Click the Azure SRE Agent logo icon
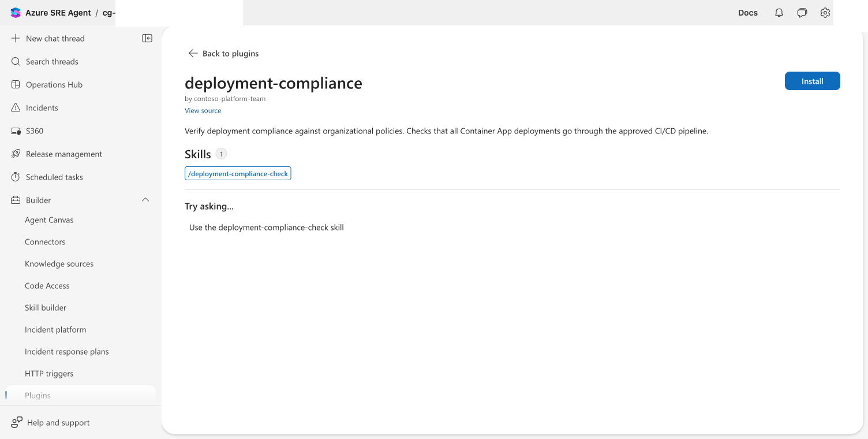Screen dimensions: 868x439 click(16, 13)
